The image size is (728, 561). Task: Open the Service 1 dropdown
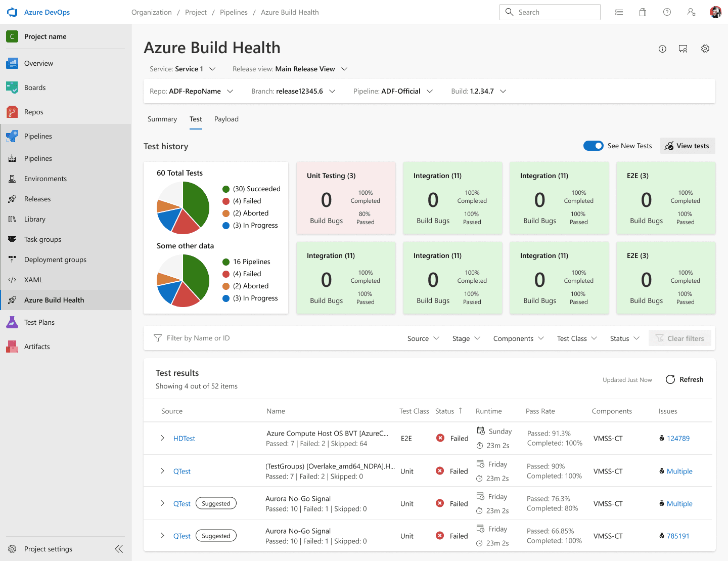pos(183,69)
